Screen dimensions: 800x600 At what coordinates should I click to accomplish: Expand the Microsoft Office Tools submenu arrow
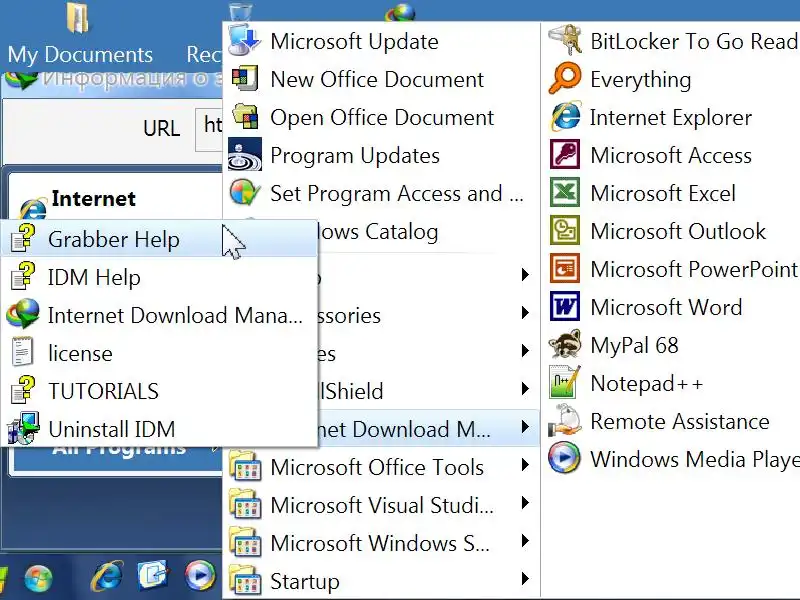[525, 465]
